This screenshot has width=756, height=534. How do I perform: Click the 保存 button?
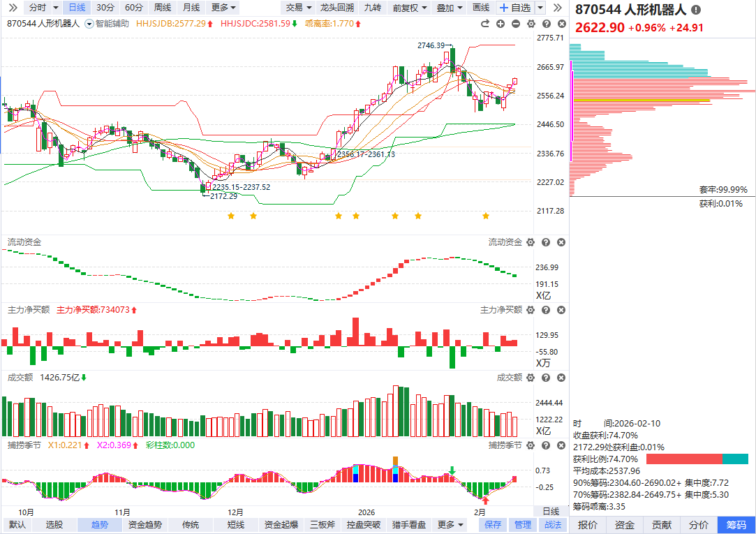click(x=493, y=525)
